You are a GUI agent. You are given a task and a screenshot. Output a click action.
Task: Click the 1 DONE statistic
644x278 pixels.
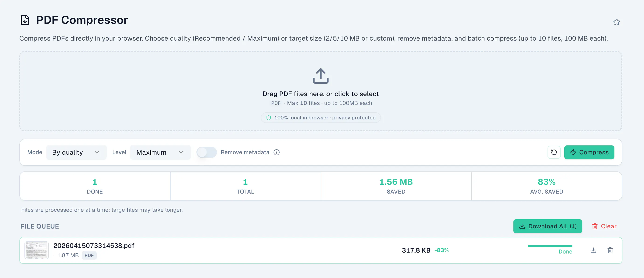coord(95,186)
